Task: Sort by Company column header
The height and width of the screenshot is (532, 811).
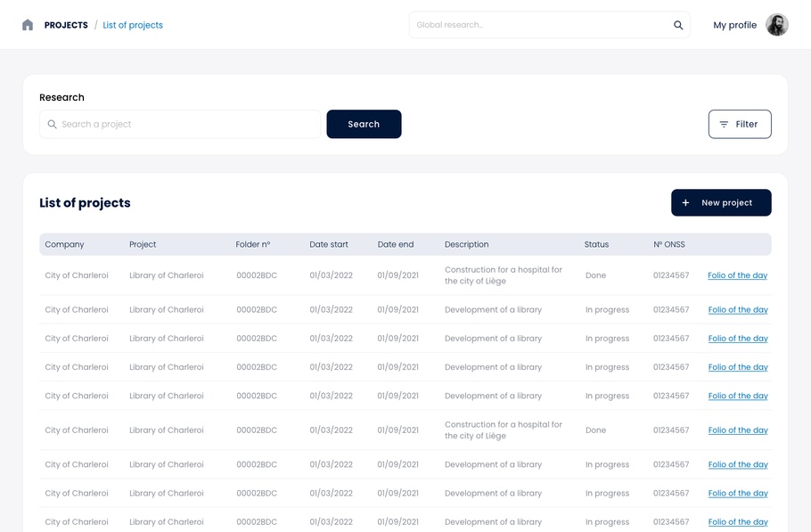Action: (64, 244)
